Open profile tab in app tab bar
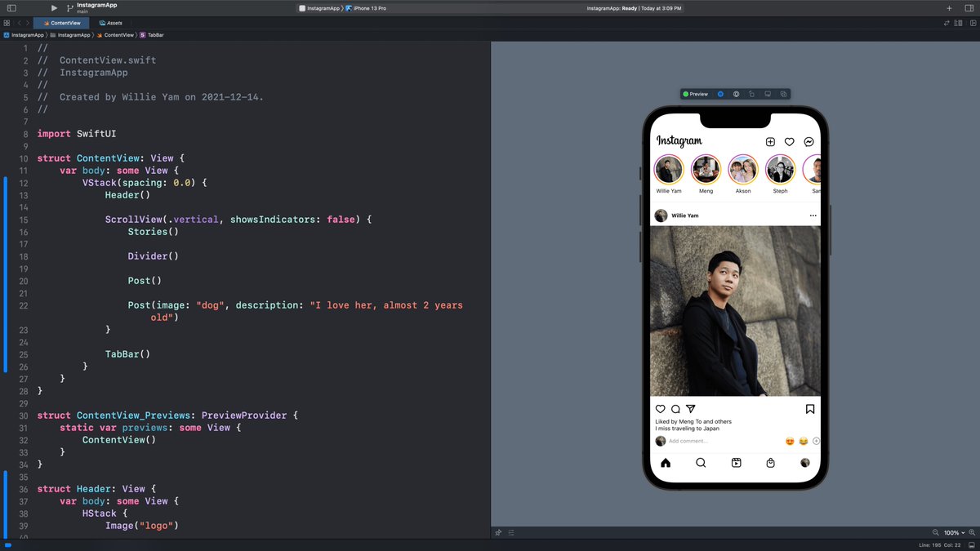 (x=805, y=463)
